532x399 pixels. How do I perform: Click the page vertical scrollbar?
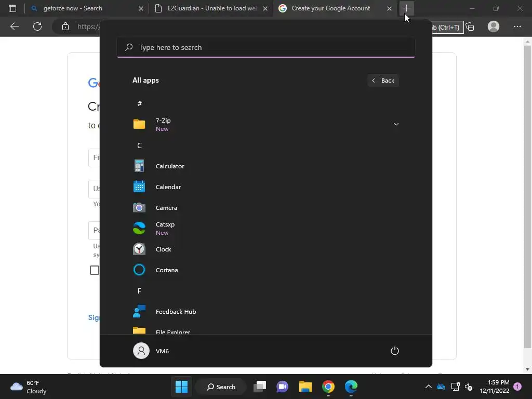(527, 197)
